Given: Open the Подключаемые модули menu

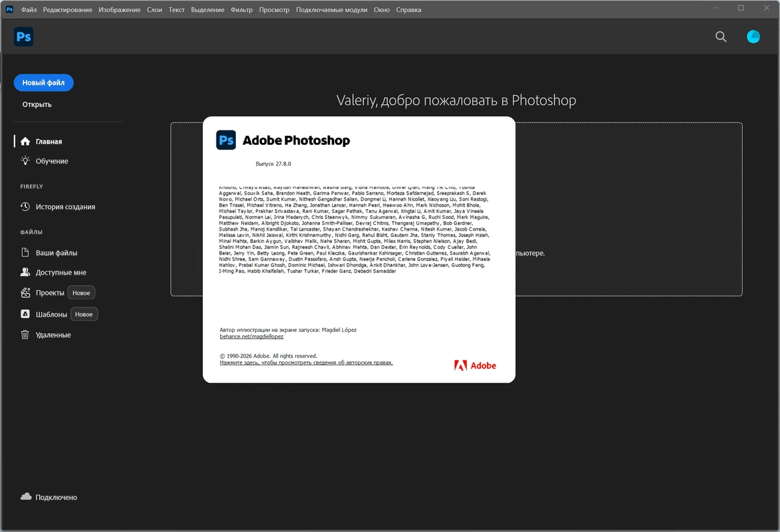Looking at the screenshot, I should 331,10.
